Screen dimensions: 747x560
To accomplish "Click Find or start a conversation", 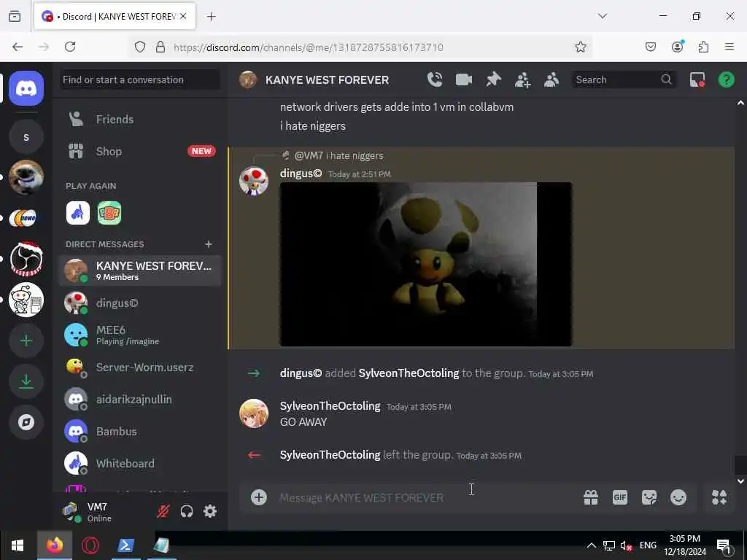I will tap(139, 79).
